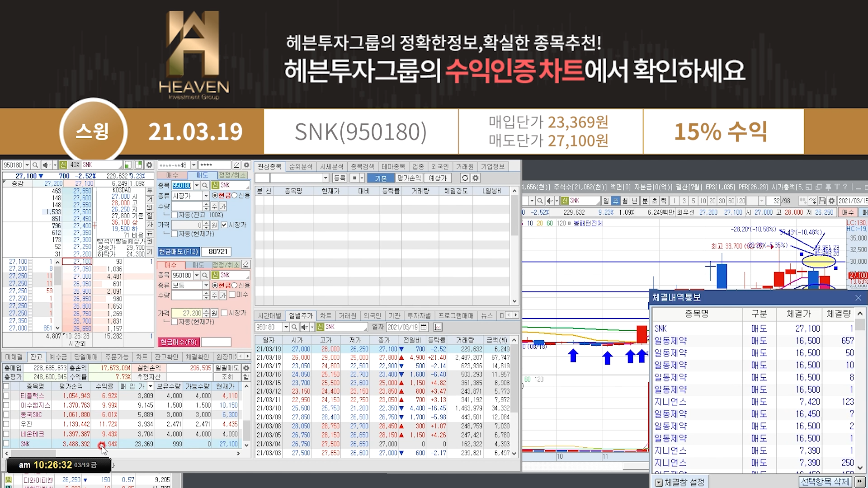
Task: Expand the sell form stock code dropdown
Action: (197, 185)
